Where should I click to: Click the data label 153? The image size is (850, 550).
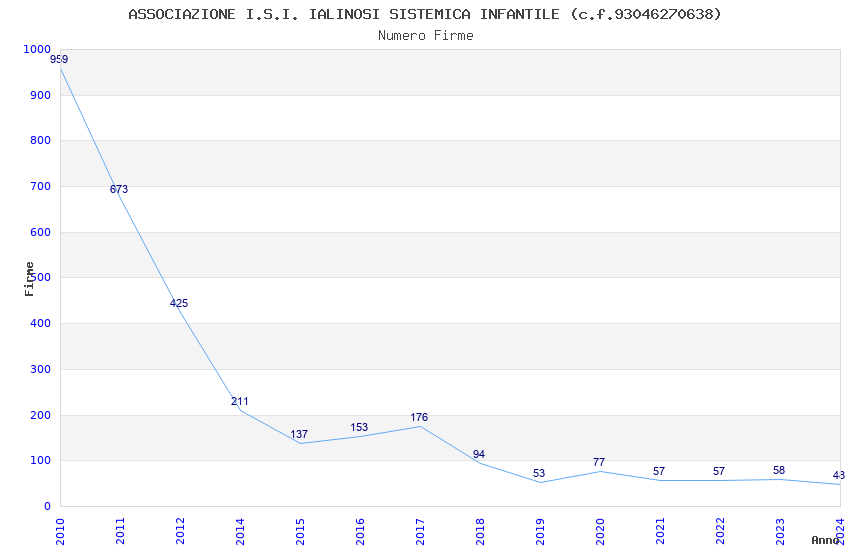[x=359, y=428]
